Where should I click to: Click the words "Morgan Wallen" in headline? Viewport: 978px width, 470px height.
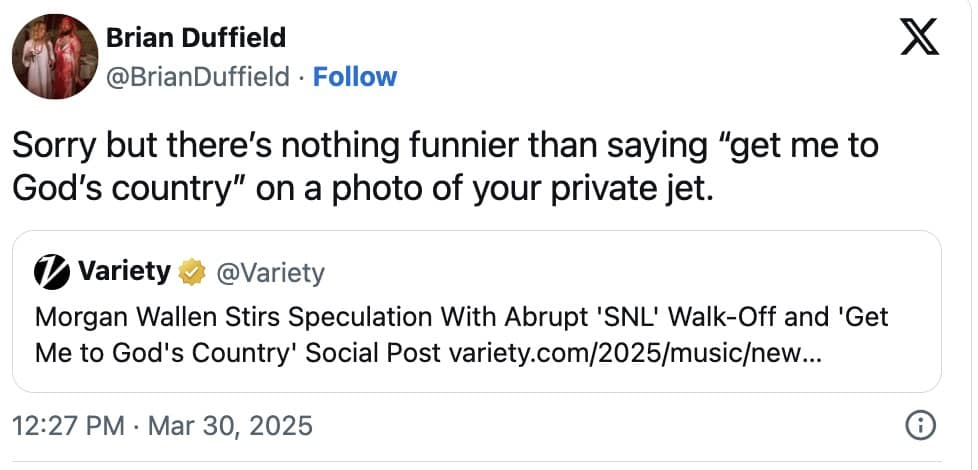pos(104,318)
